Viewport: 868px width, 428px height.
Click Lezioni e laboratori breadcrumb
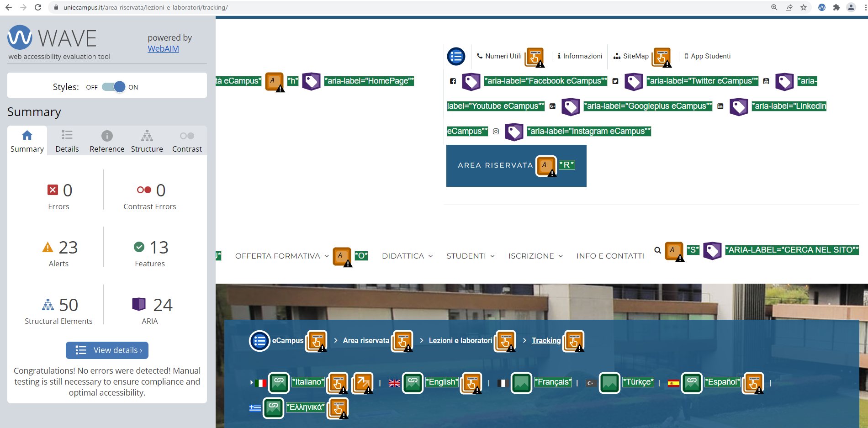[460, 341]
